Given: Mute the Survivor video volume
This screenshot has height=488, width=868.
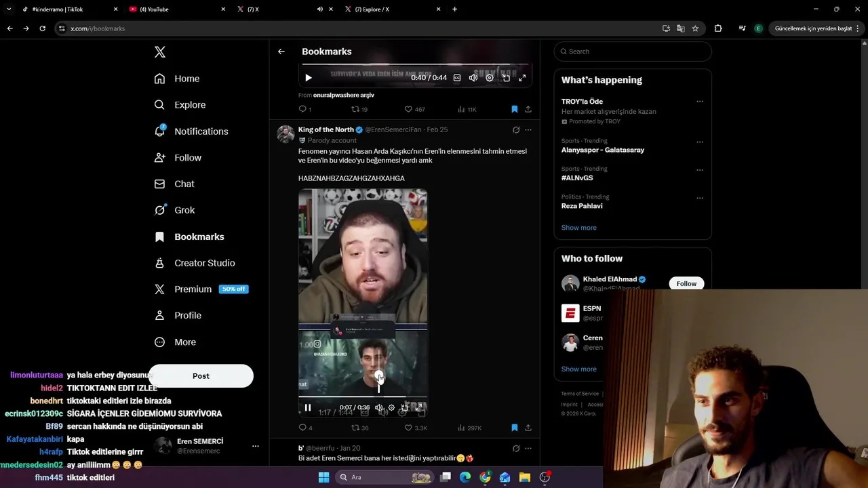Looking at the screenshot, I should click(473, 78).
